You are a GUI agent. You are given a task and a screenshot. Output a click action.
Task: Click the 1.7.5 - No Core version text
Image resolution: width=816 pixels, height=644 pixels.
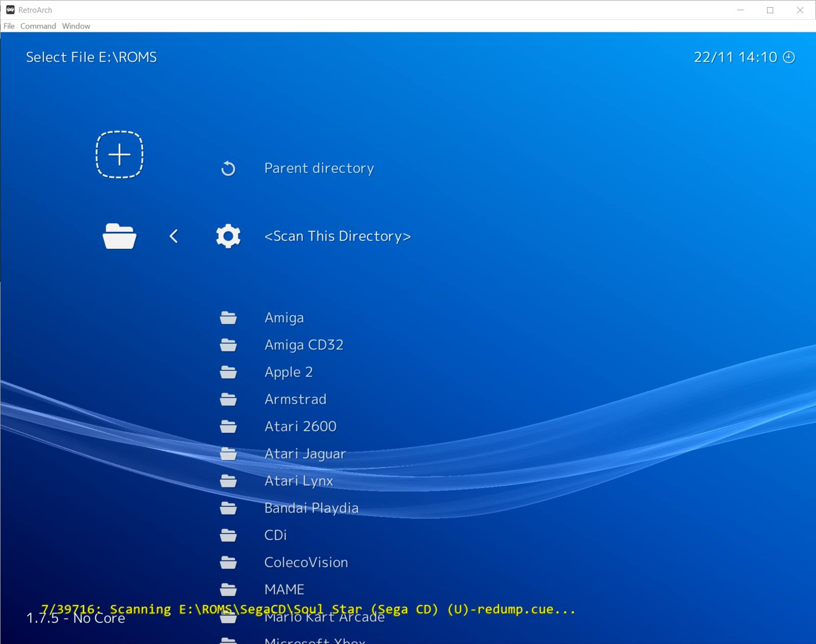75,618
